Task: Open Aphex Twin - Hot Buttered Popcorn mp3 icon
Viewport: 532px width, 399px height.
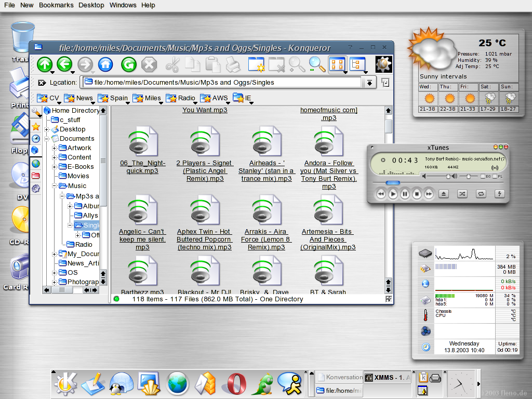Action: (x=205, y=210)
